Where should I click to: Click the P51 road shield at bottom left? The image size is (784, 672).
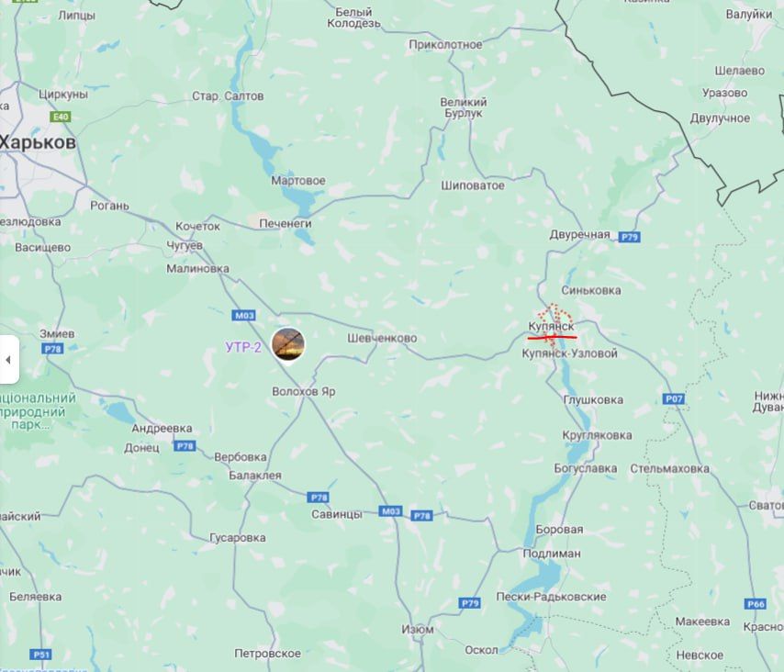(x=40, y=655)
